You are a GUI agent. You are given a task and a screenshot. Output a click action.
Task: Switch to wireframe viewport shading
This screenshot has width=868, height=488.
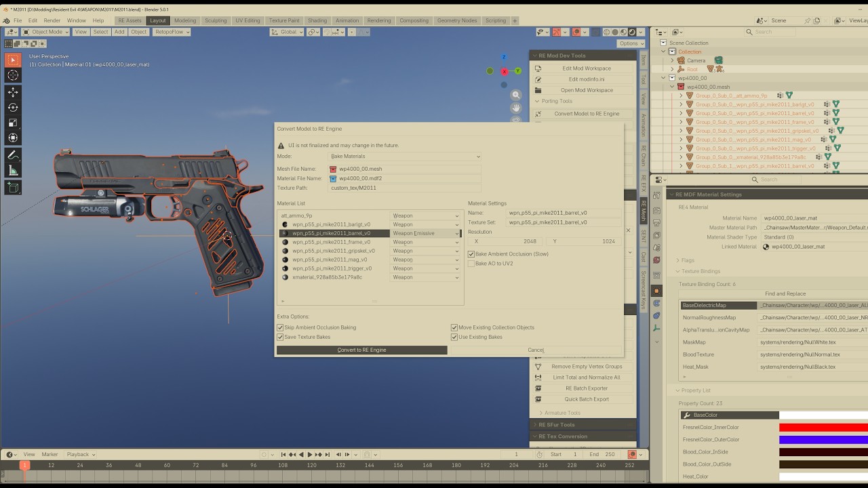click(x=607, y=32)
